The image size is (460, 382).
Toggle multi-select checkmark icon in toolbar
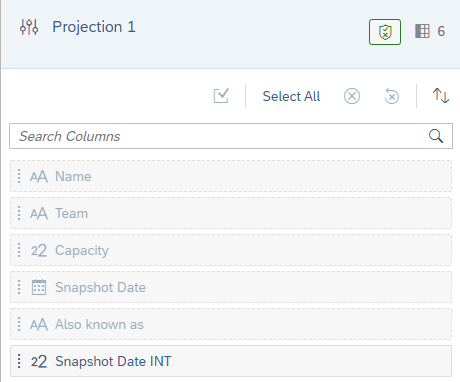tap(221, 96)
